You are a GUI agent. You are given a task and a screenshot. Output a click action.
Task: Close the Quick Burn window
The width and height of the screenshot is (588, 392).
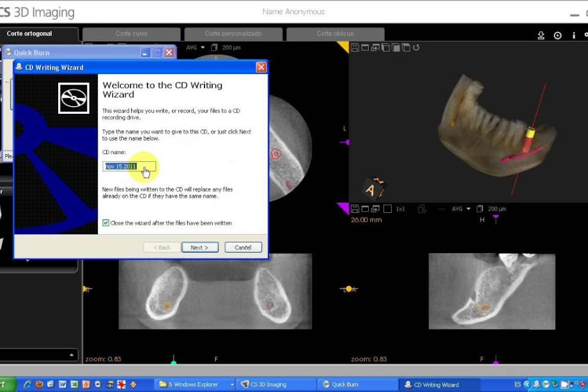[169, 52]
